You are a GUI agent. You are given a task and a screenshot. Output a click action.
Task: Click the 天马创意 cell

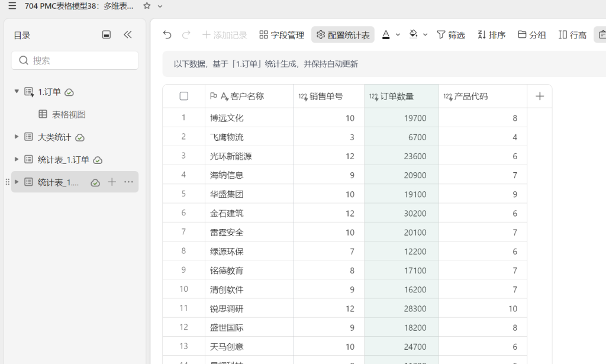[x=249, y=347]
